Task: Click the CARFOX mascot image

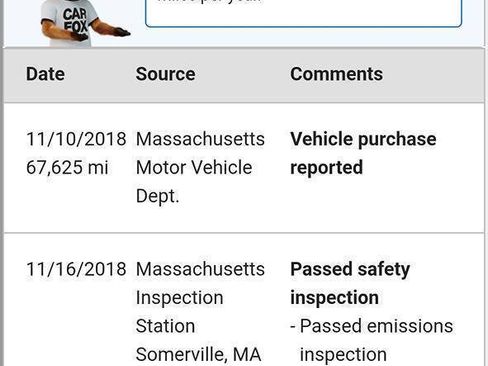Action: point(85,23)
